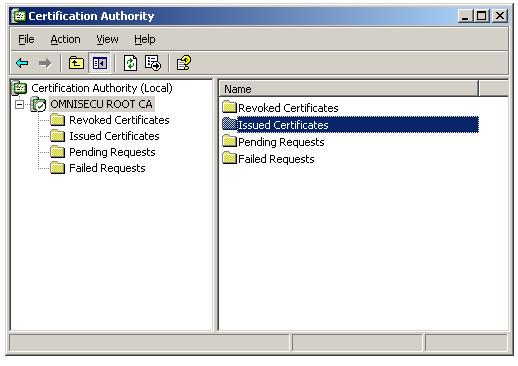Open the File menu
This screenshot has height=366, width=518.
coord(26,39)
